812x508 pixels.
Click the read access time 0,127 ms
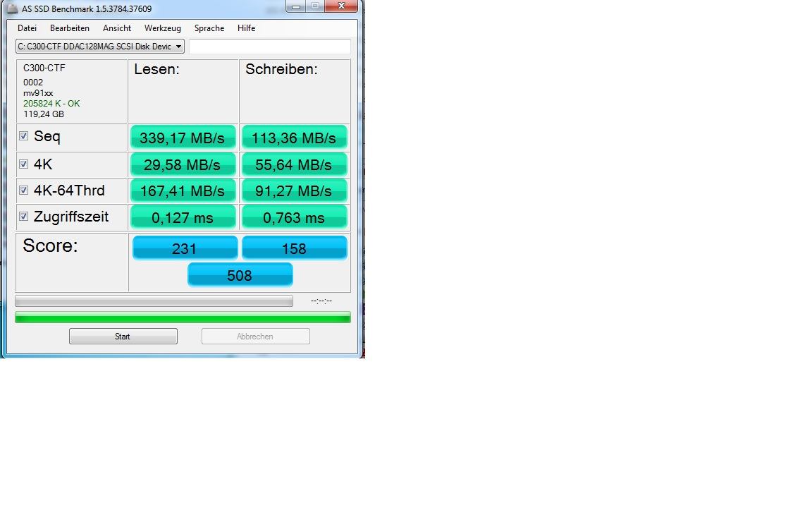[183, 217]
